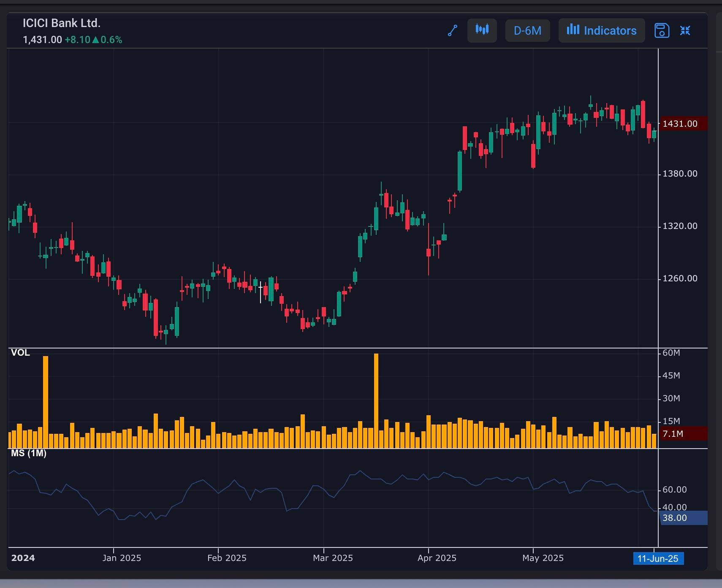722x588 pixels.
Task: Click the 0.6% percent change value
Action: [x=111, y=40]
